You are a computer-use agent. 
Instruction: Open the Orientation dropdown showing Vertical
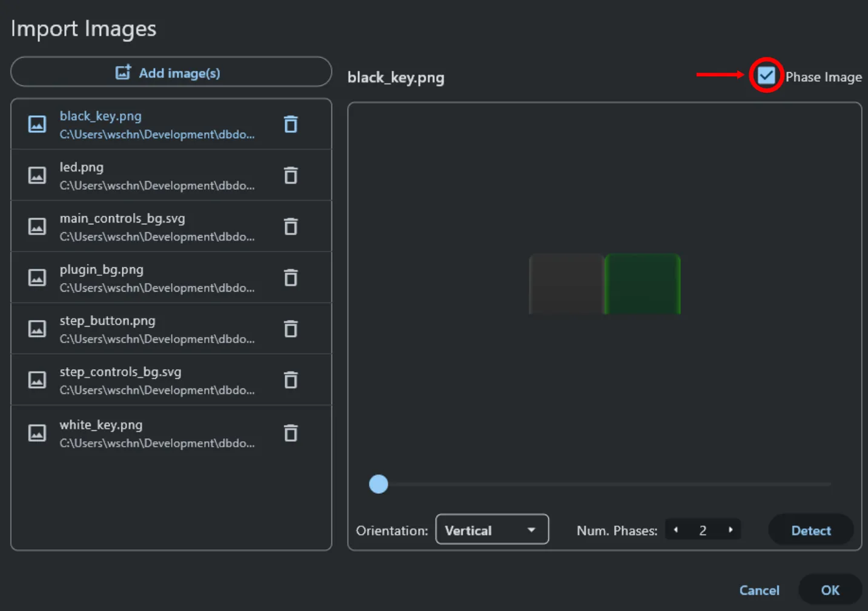[492, 530]
